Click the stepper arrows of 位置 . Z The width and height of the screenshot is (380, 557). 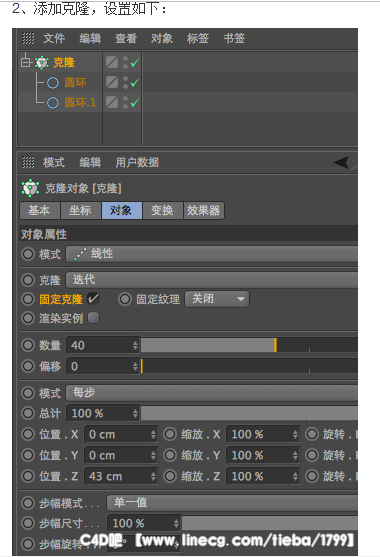coord(153,476)
